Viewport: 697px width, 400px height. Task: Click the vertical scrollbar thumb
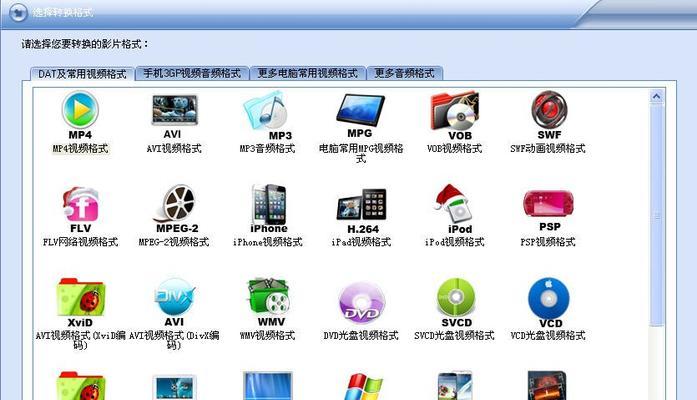click(657, 216)
